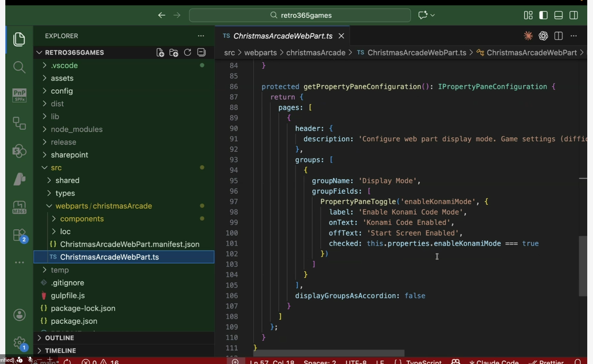Toggle the secondary sidebar visibility
593x364 pixels.
pyautogui.click(x=574, y=15)
